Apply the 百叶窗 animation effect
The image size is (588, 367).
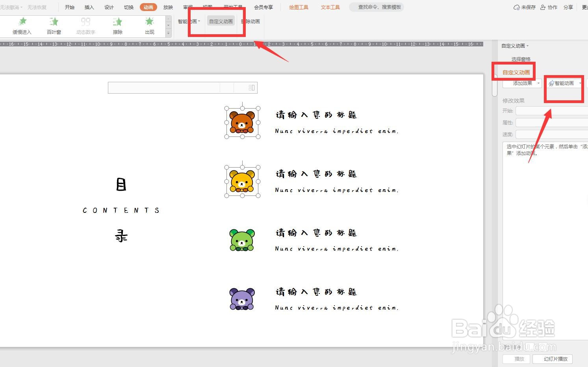tap(54, 26)
